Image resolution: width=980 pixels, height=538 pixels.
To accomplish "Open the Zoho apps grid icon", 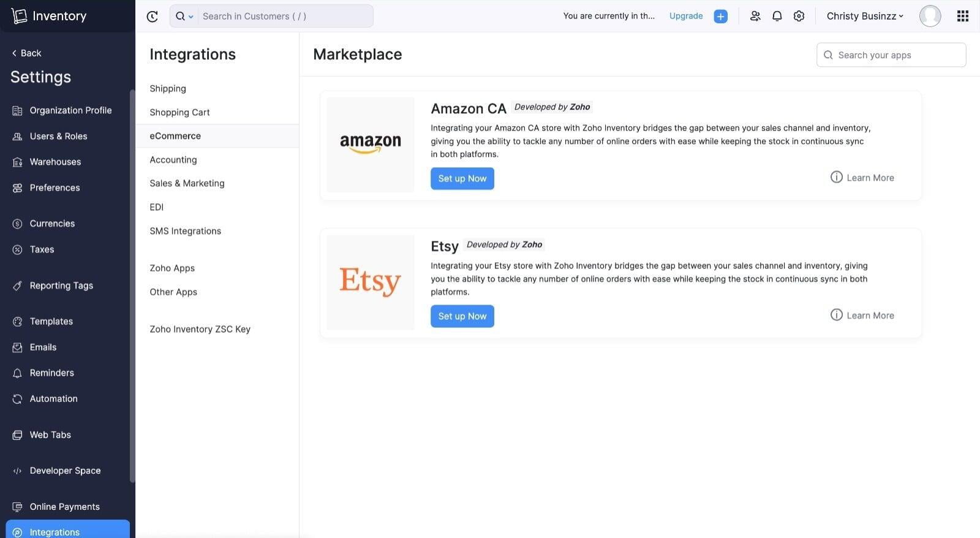I will [x=963, y=16].
